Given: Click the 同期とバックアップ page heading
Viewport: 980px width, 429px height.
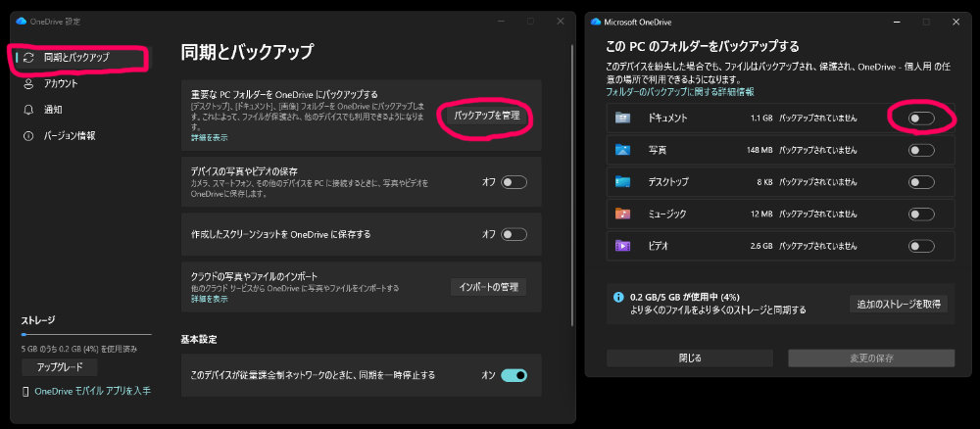Looking at the screenshot, I should pyautogui.click(x=246, y=52).
